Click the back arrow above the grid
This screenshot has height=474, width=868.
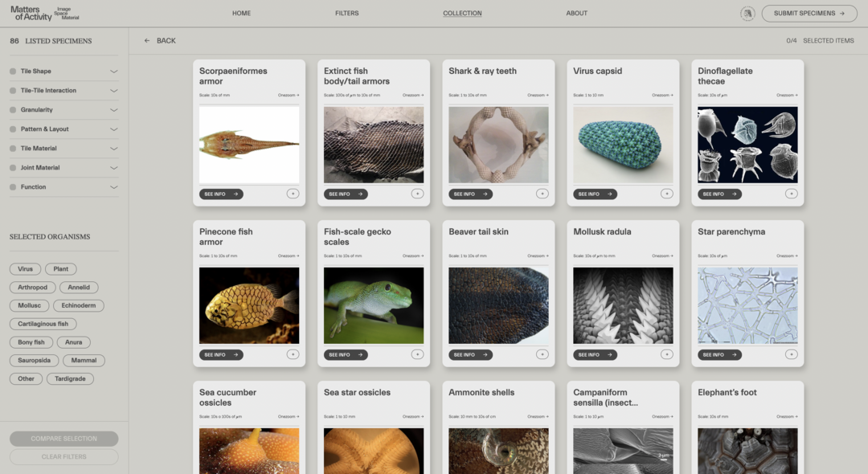click(147, 40)
